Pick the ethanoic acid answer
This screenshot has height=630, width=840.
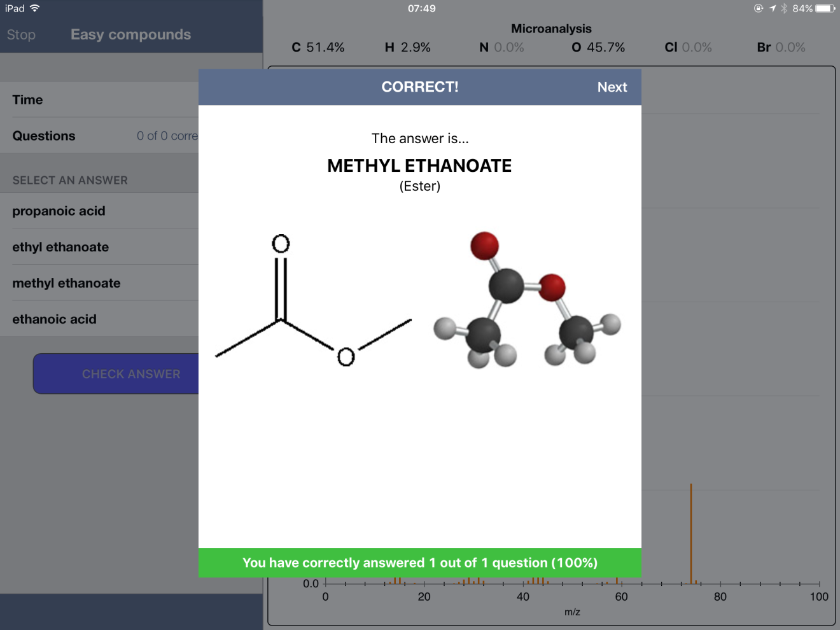tap(55, 319)
